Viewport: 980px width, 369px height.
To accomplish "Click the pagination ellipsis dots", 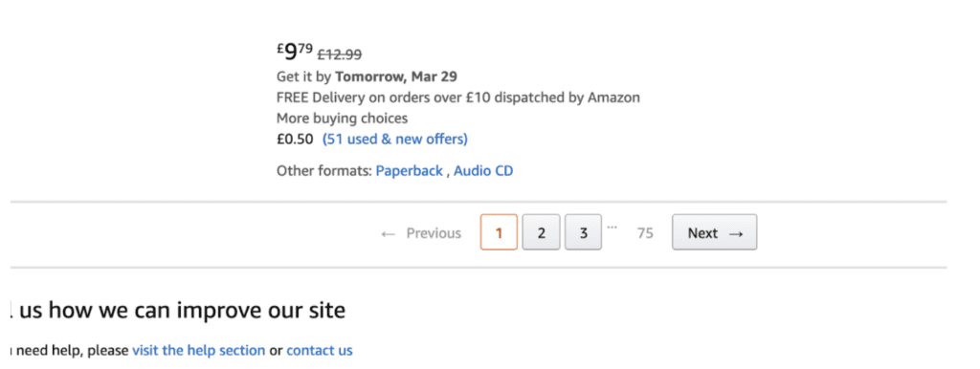I will pyautogui.click(x=612, y=226).
